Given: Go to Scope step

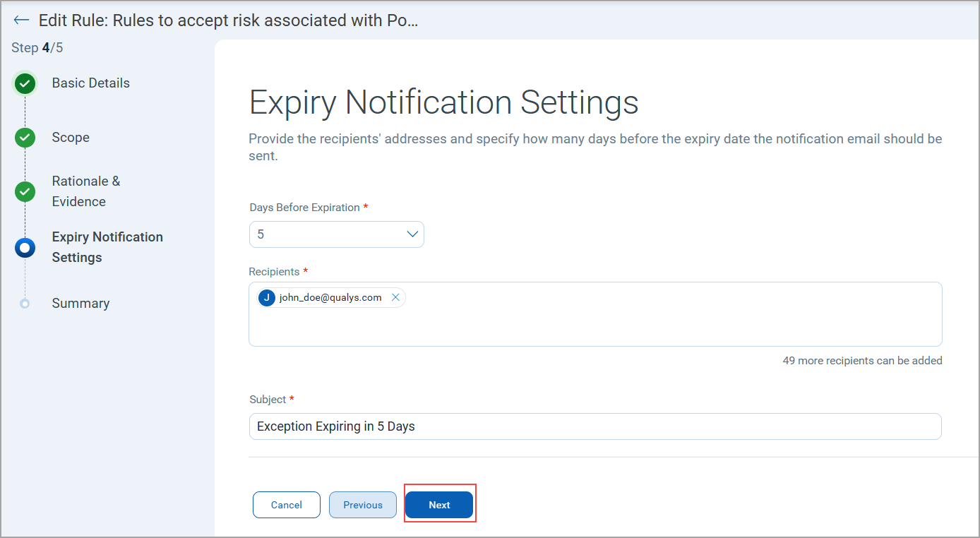Looking at the screenshot, I should pos(71,138).
